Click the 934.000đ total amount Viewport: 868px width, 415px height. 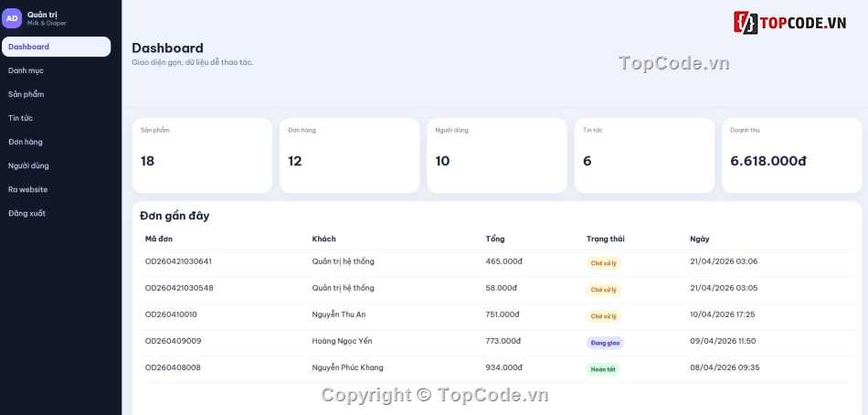503,367
